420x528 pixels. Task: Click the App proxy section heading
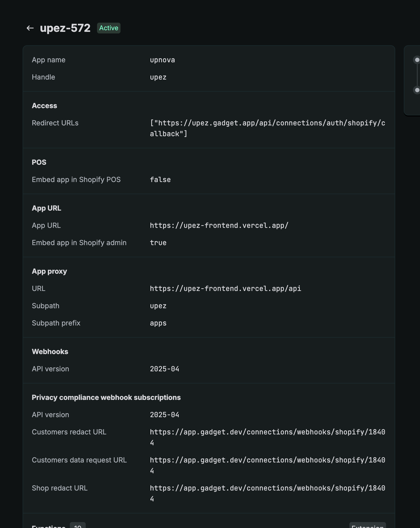point(49,271)
